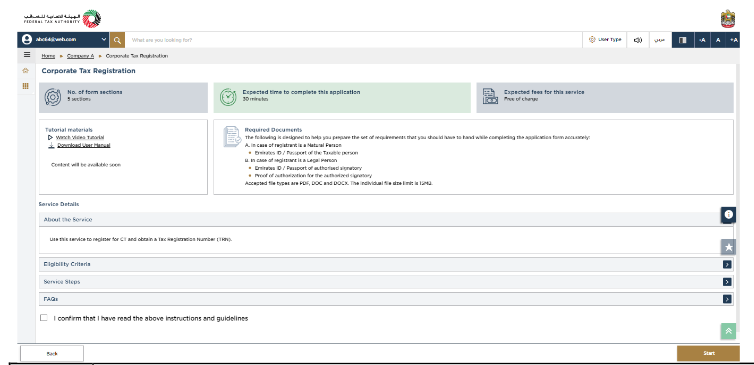Click the 'Emirates ID / Passport of authorised signatory' line
Image resolution: width=754 pixels, height=365 pixels.
pyautogui.click(x=308, y=168)
